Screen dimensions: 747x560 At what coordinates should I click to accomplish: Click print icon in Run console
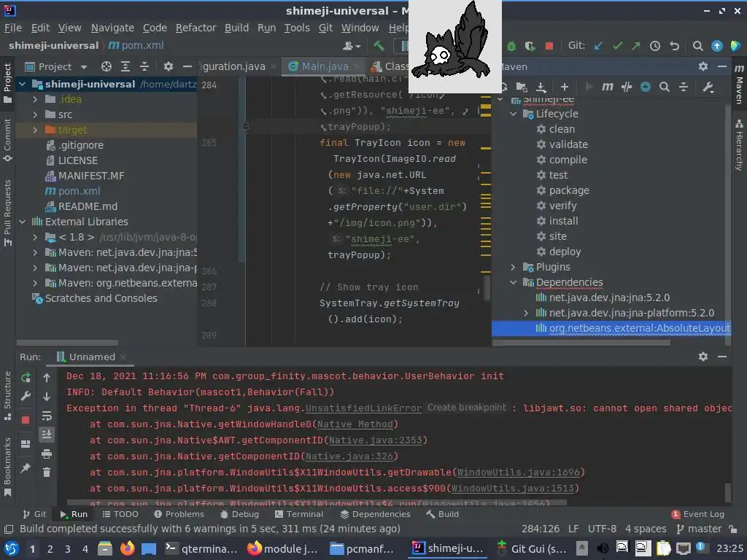click(47, 454)
